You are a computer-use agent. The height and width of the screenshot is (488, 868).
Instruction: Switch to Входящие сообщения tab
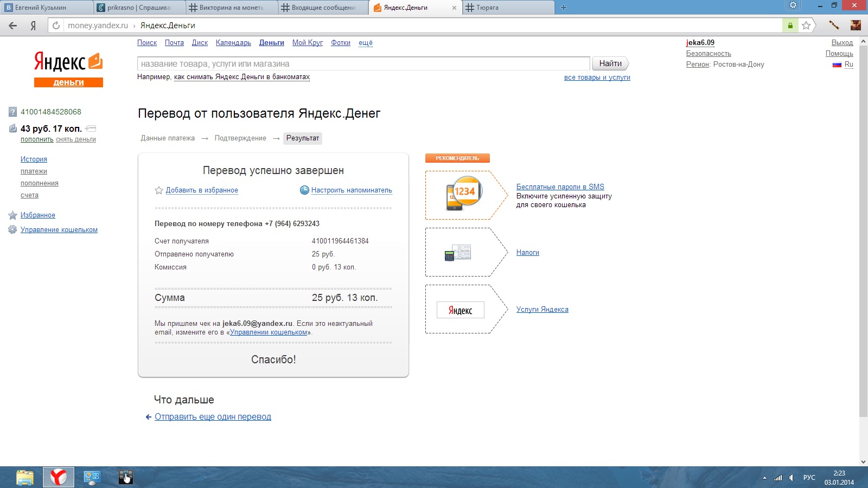point(324,8)
